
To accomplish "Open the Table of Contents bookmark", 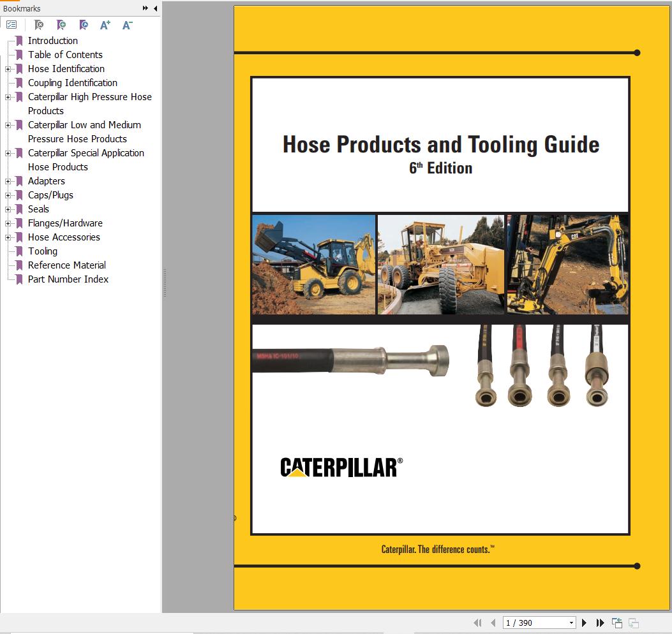I will 65,55.
